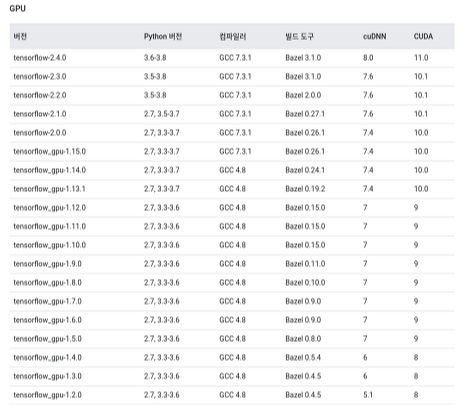
Task: Click the tensorflow-2.0.0 version cell
Action: coord(40,133)
